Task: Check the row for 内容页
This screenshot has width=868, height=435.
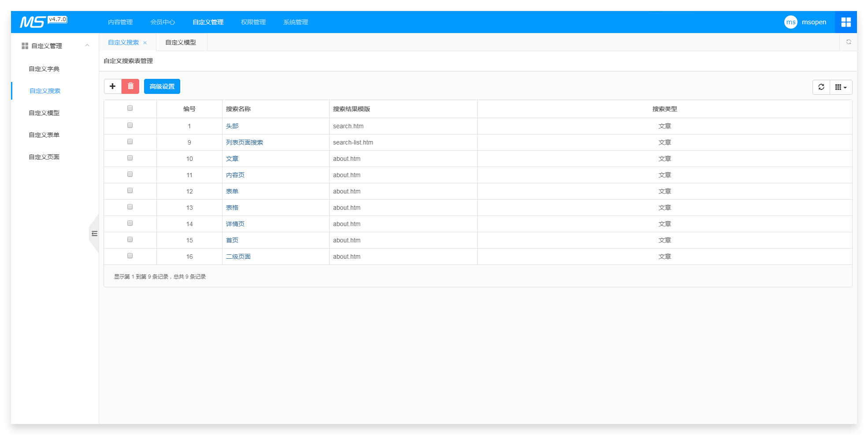Action: point(130,174)
